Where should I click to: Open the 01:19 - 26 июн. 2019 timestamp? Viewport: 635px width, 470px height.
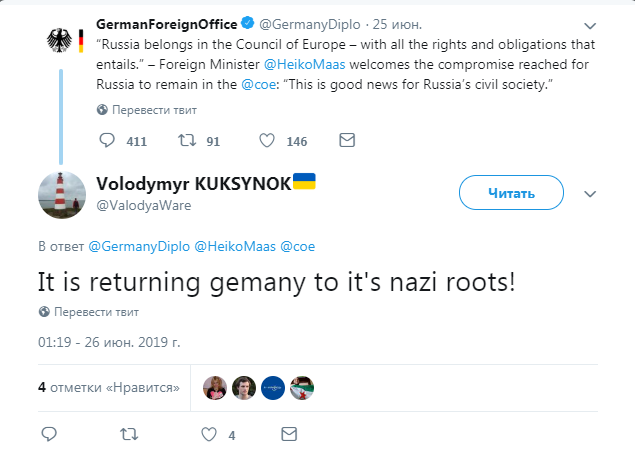click(x=110, y=341)
